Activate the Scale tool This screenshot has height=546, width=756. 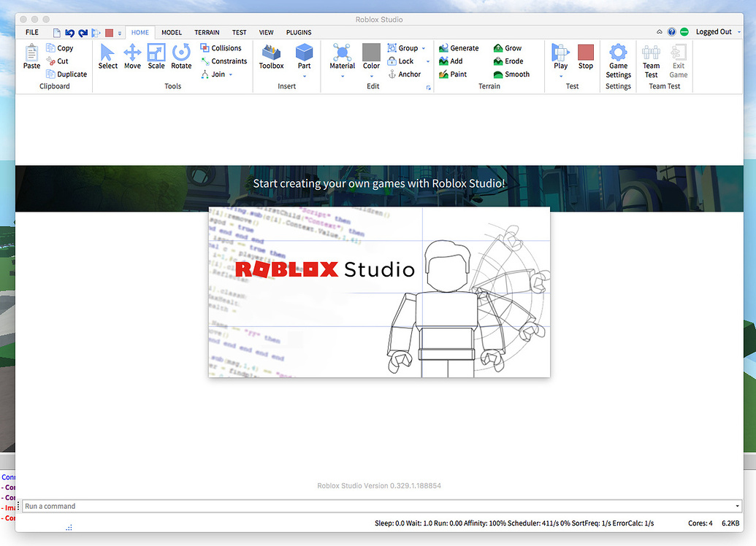pyautogui.click(x=156, y=56)
